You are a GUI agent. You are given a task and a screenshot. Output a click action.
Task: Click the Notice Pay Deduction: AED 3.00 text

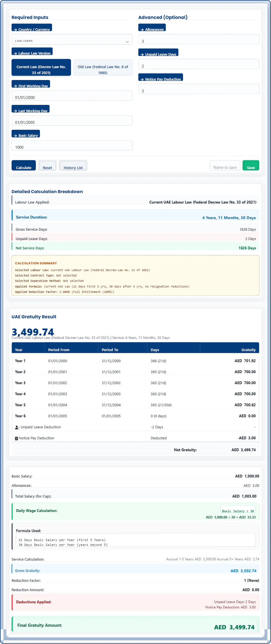tap(231, 607)
